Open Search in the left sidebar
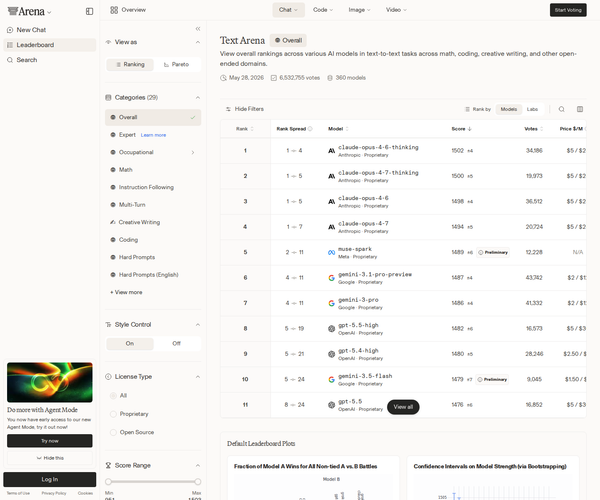 click(x=50, y=60)
